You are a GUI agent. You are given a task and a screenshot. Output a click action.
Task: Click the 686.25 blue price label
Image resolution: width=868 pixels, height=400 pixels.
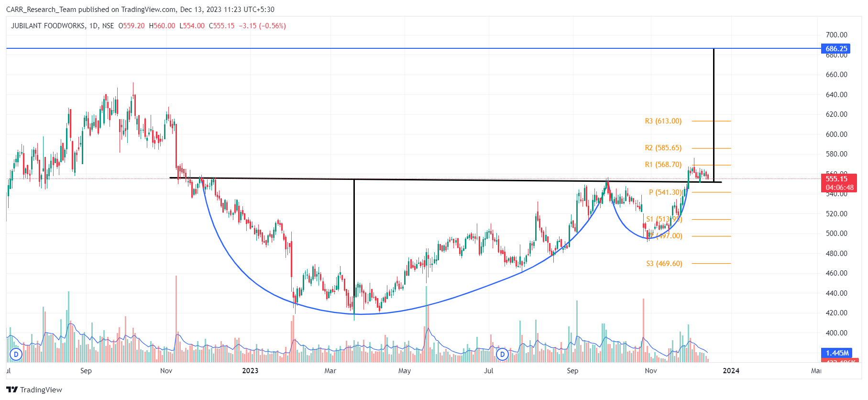[x=836, y=48]
